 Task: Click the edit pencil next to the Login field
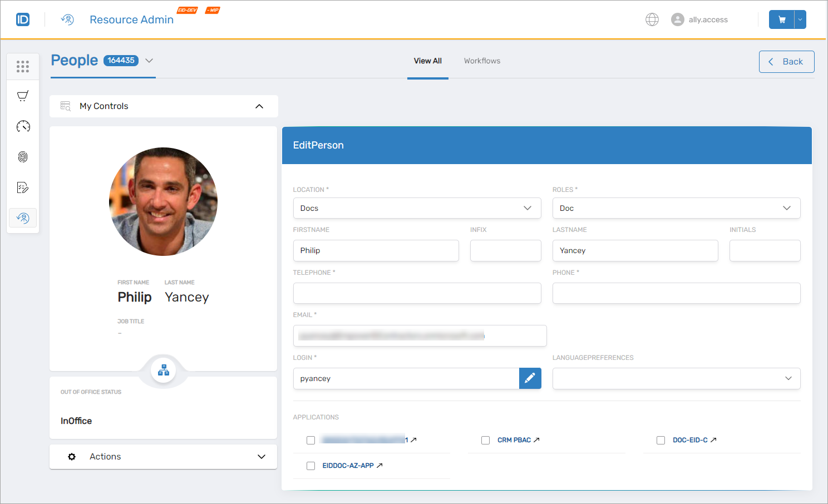(530, 378)
